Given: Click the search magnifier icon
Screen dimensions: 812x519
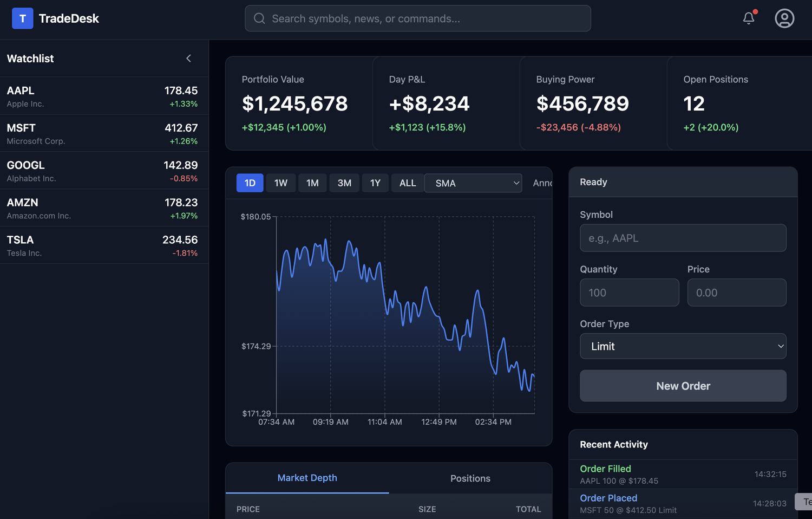Looking at the screenshot, I should pyautogui.click(x=259, y=18).
